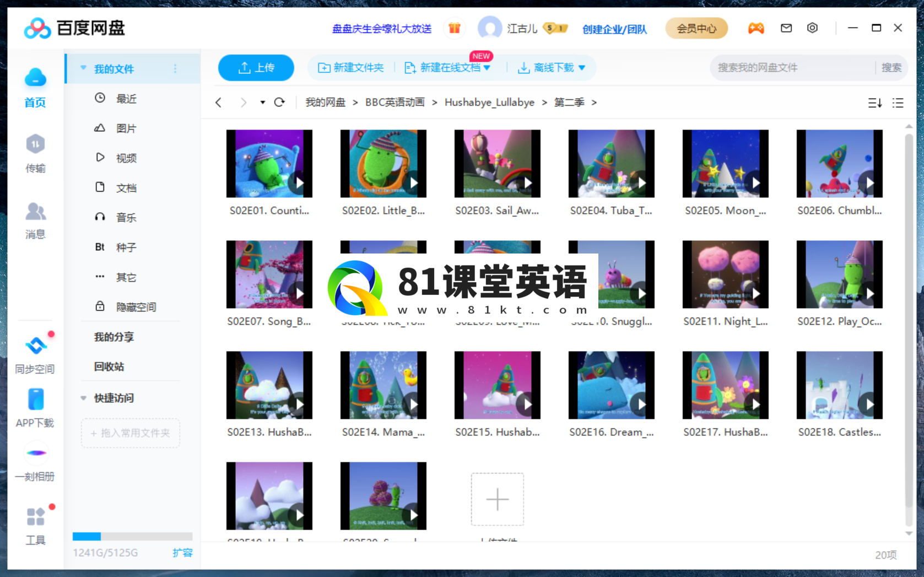Click Hushabye_Lullabye in the breadcrumb
Screen dimensions: 924x577
pos(489,103)
